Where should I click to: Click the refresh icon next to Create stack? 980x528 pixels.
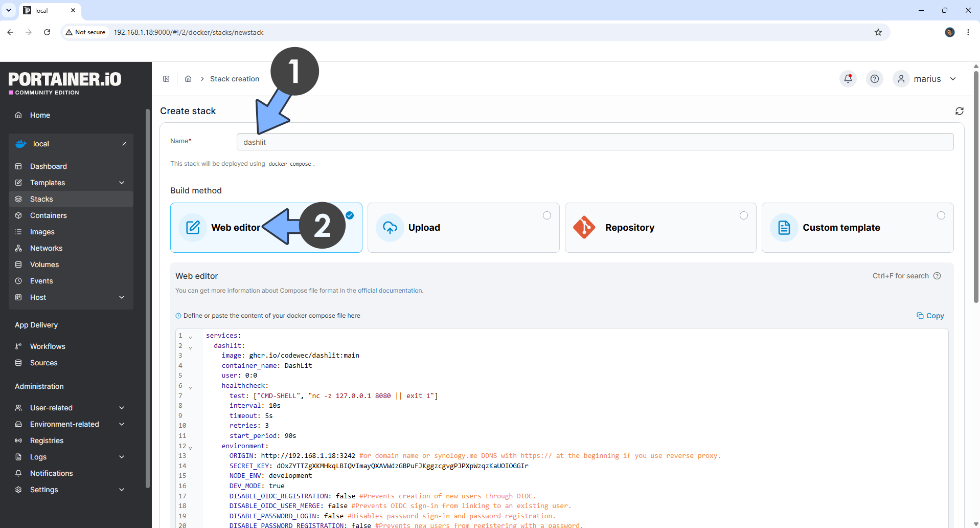pos(960,111)
